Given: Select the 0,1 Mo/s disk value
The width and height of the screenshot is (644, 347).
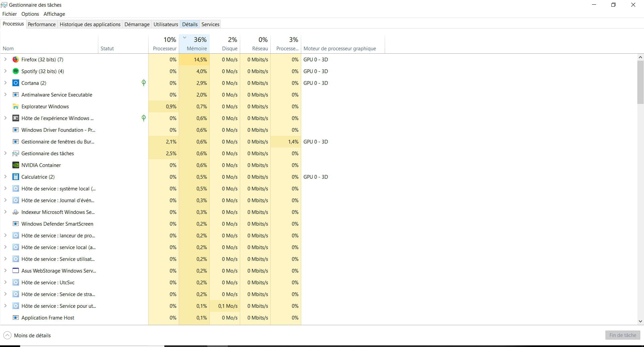Looking at the screenshot, I should pos(228,306).
